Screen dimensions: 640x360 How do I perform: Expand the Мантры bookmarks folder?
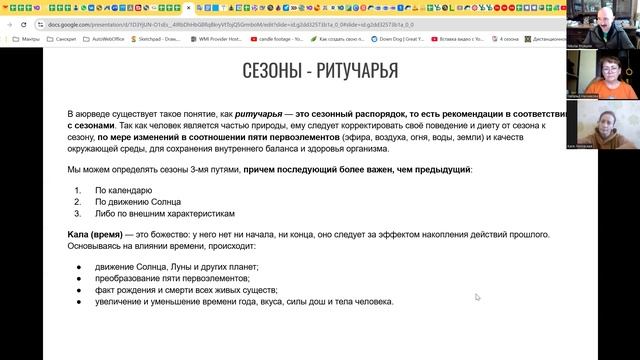tap(27, 39)
